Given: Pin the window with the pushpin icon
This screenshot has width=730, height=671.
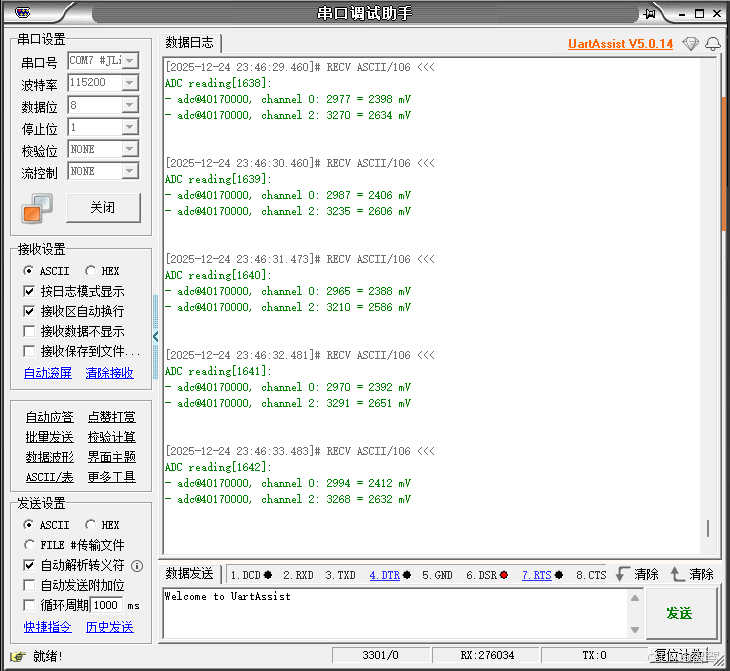Looking at the screenshot, I should (649, 14).
